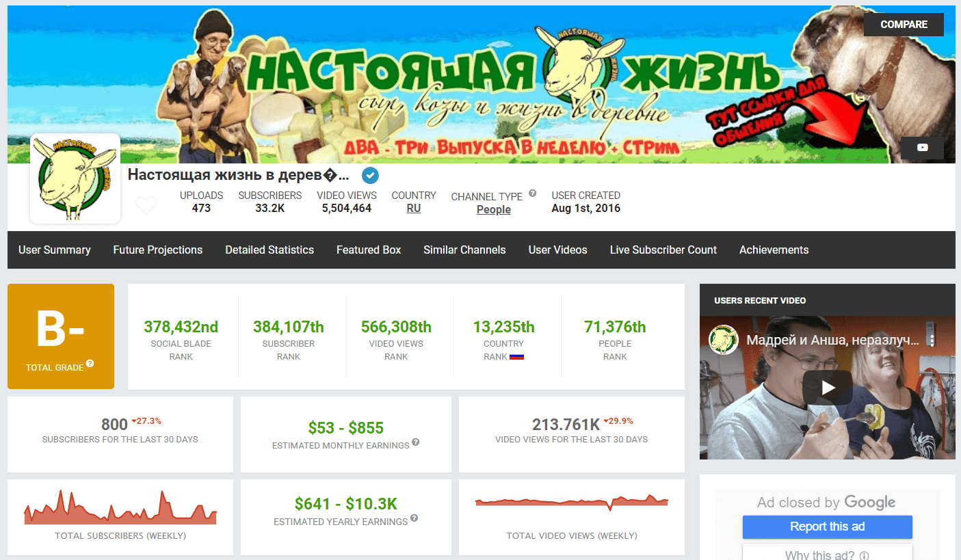Click the YouTube icon on banner
Image resolution: width=961 pixels, height=560 pixels.
pos(922,148)
